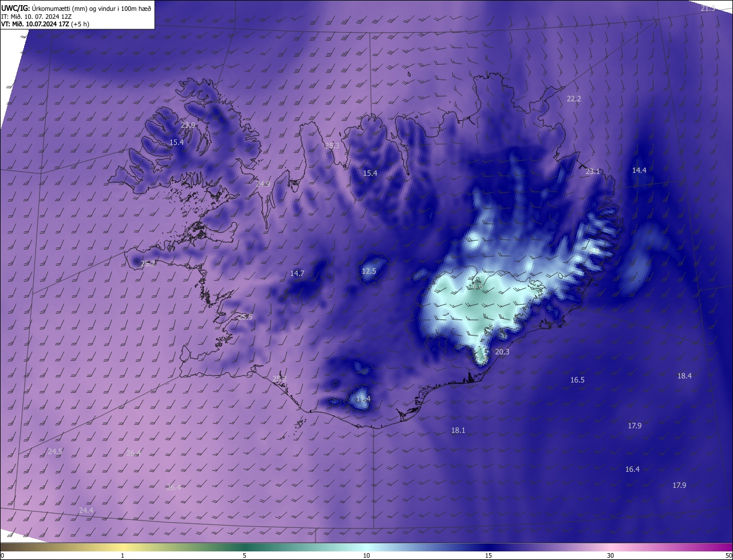The height and width of the screenshot is (560, 733).
Task: Click the map value 20.3
Action: click(502, 352)
